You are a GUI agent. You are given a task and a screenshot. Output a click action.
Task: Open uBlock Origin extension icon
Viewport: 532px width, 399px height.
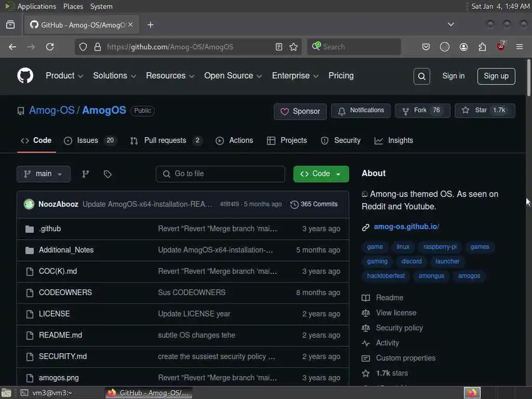[x=501, y=46]
